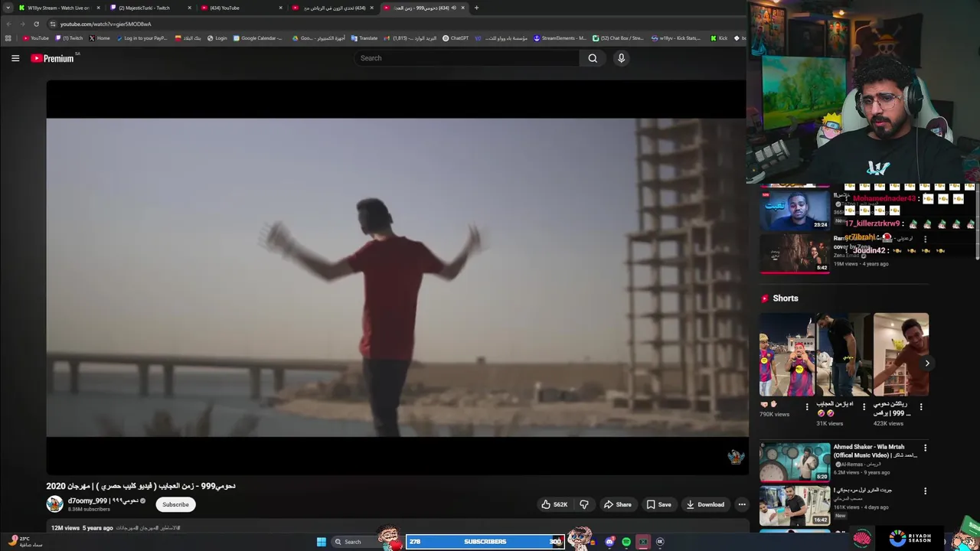Open the (1) Twitch bookmark

point(69,38)
